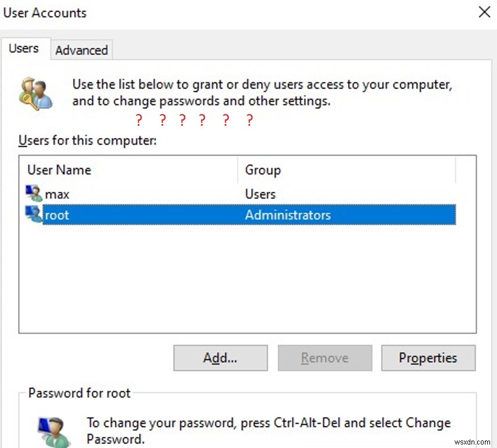The height and width of the screenshot is (448, 497).
Task: Click the third red question mark icon
Action: (x=182, y=120)
